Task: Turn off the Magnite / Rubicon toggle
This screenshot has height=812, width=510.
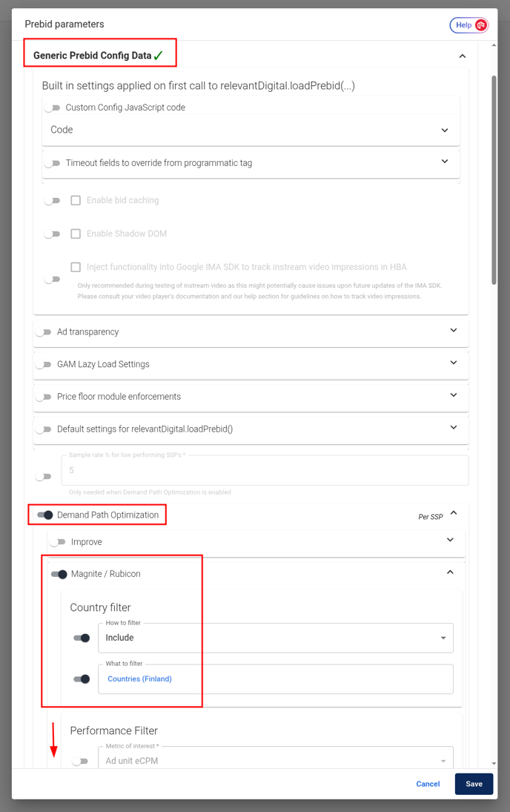Action: pyautogui.click(x=59, y=574)
